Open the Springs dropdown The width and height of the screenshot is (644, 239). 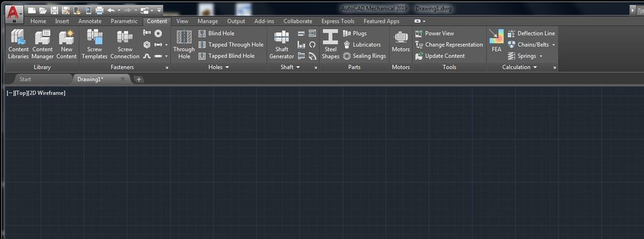coord(541,56)
